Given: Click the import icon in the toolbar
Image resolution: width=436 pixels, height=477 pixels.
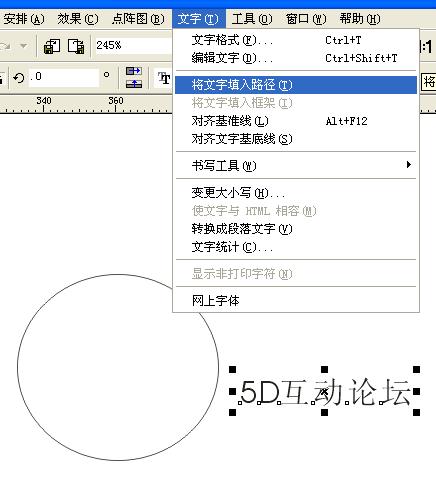Looking at the screenshot, I should 52,46.
